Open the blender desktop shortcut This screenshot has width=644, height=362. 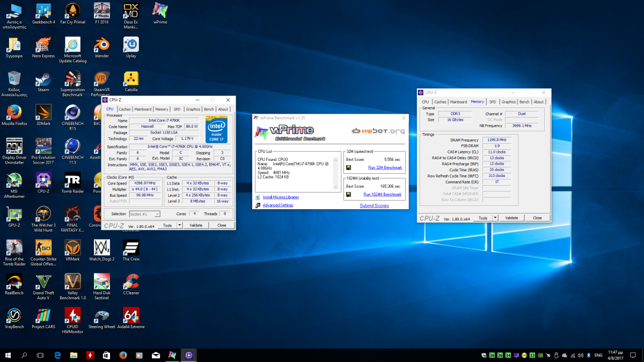[x=101, y=47]
